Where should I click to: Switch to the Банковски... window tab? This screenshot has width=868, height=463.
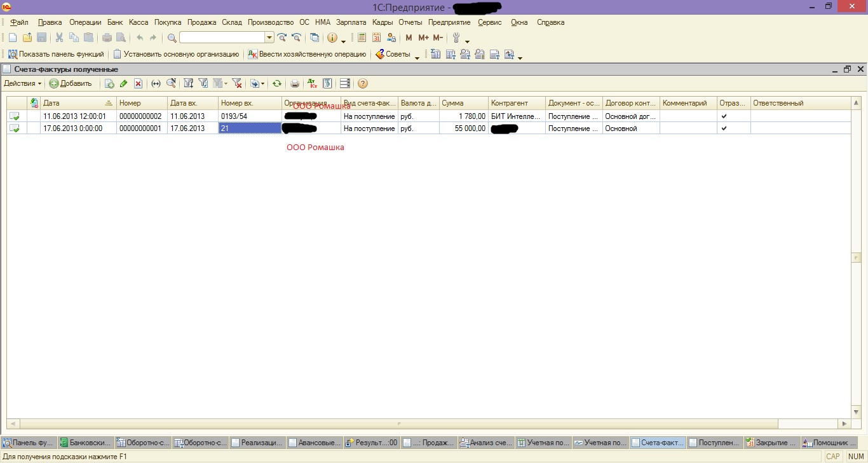[85, 443]
